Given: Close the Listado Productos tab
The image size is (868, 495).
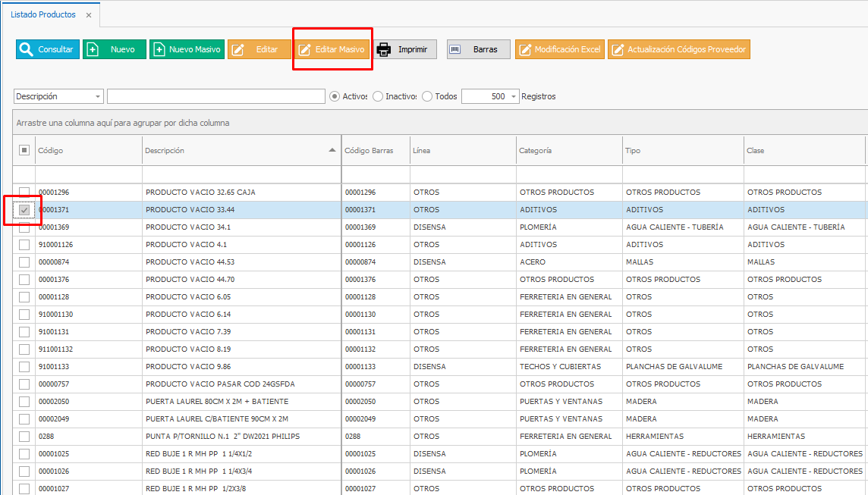Looking at the screenshot, I should [x=89, y=15].
